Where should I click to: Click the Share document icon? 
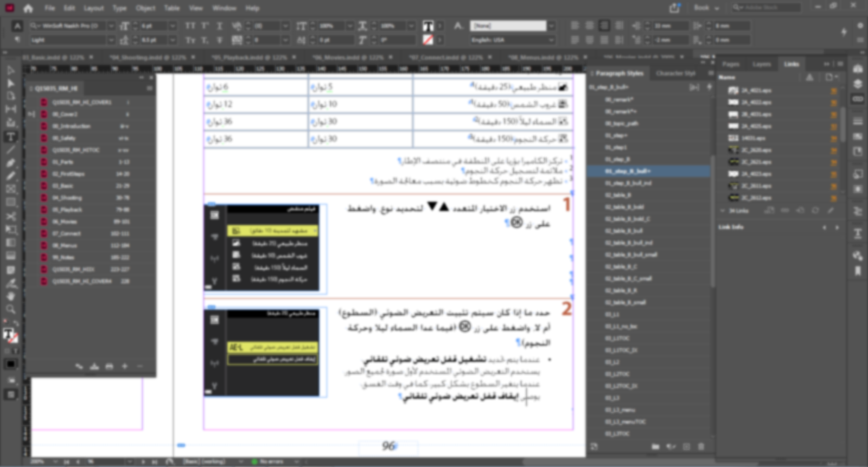pos(674,8)
